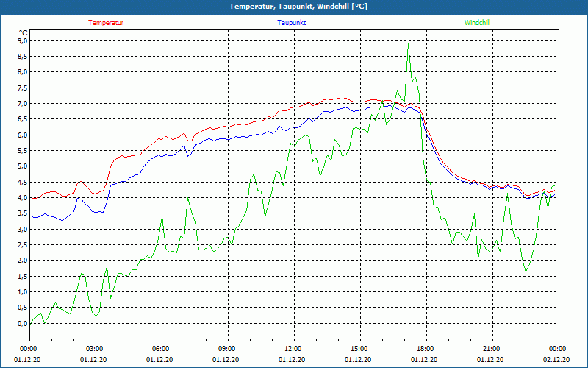Click the 6,5 y-axis value
This screenshot has height=368, width=588.
point(23,119)
